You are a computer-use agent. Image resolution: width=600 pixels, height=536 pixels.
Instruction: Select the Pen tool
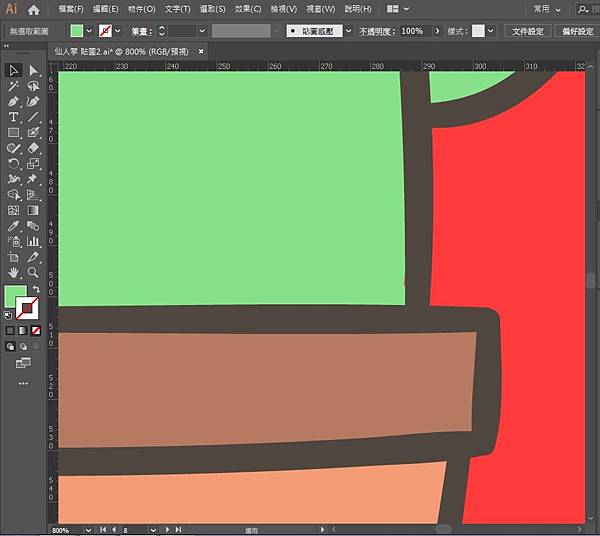pyautogui.click(x=14, y=102)
